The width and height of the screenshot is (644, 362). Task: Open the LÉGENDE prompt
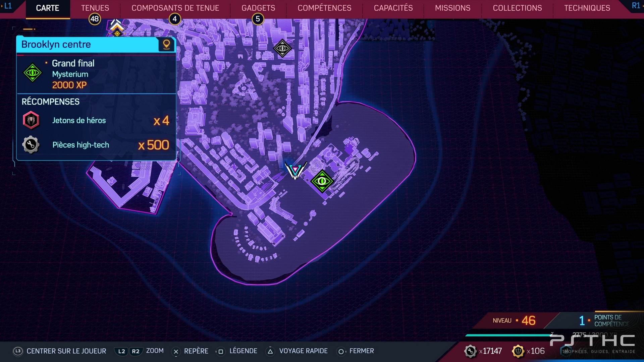(x=244, y=351)
